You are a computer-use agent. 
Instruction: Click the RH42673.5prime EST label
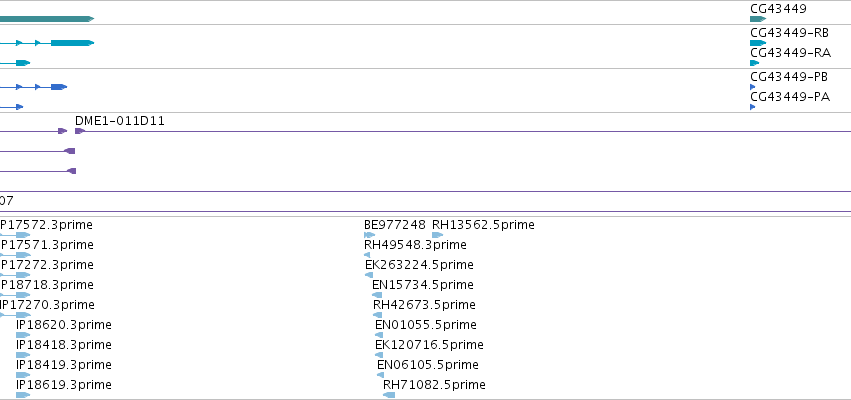coord(424,305)
